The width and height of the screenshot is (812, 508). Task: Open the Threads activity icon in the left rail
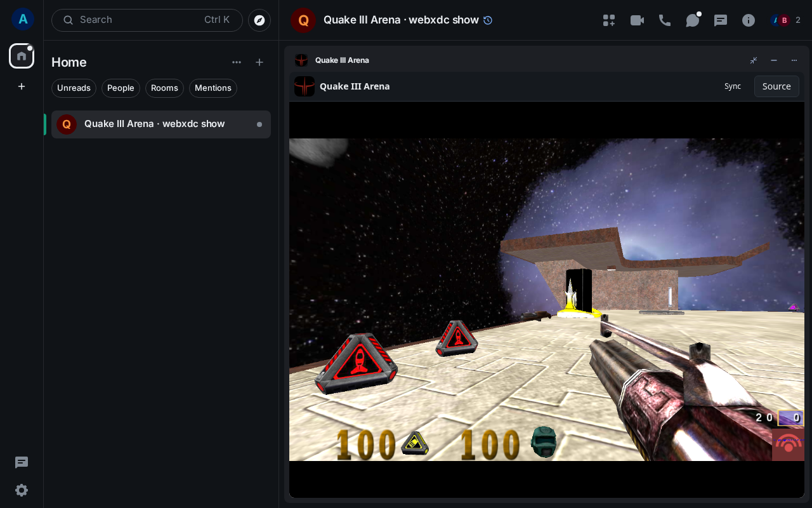pos(22,462)
